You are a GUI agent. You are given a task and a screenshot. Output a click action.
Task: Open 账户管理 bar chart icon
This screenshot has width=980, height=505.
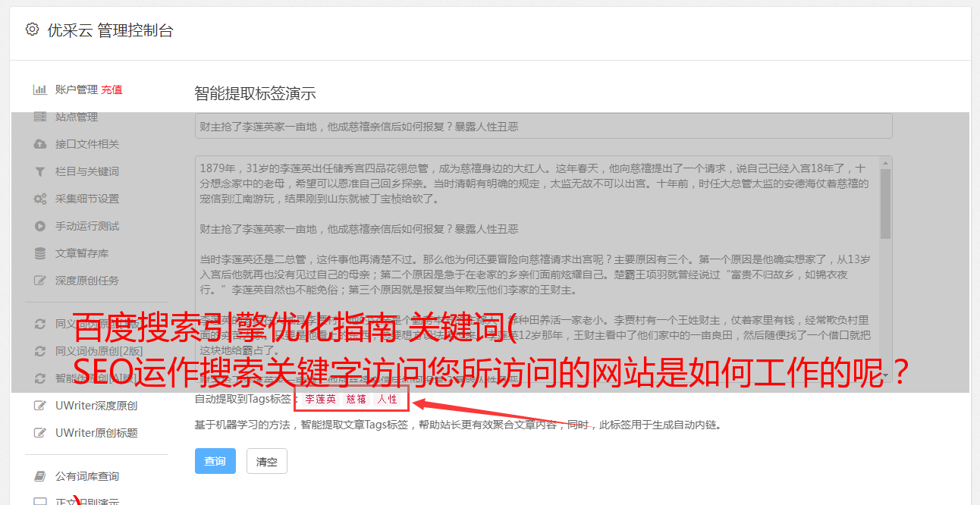pyautogui.click(x=40, y=89)
